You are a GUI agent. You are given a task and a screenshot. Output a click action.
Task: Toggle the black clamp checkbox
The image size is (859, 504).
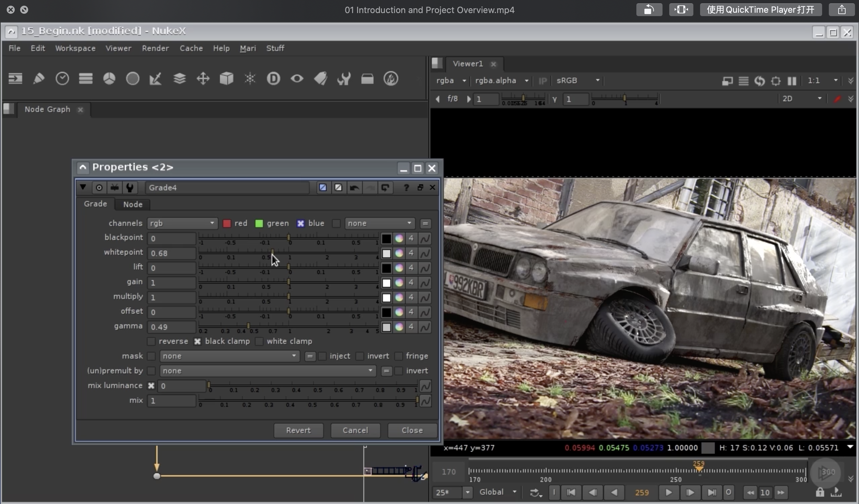(197, 341)
